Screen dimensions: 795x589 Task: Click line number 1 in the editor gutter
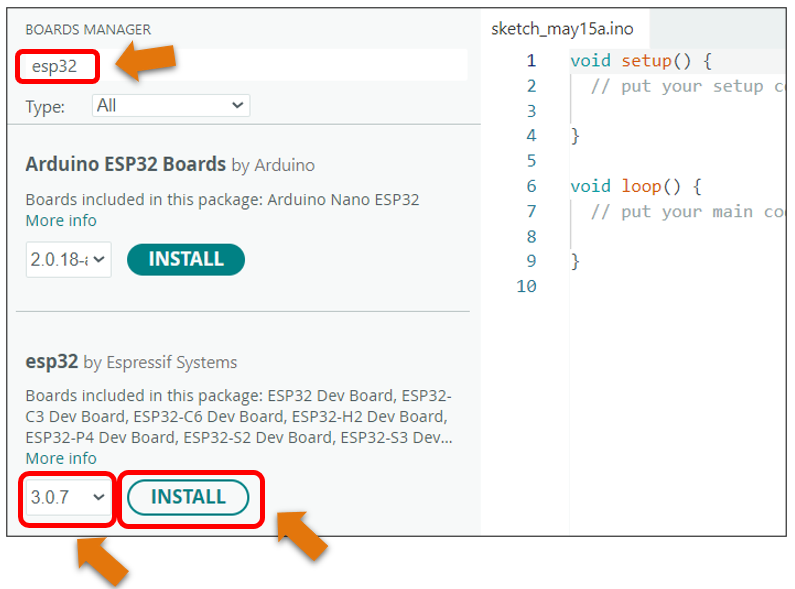pos(531,61)
